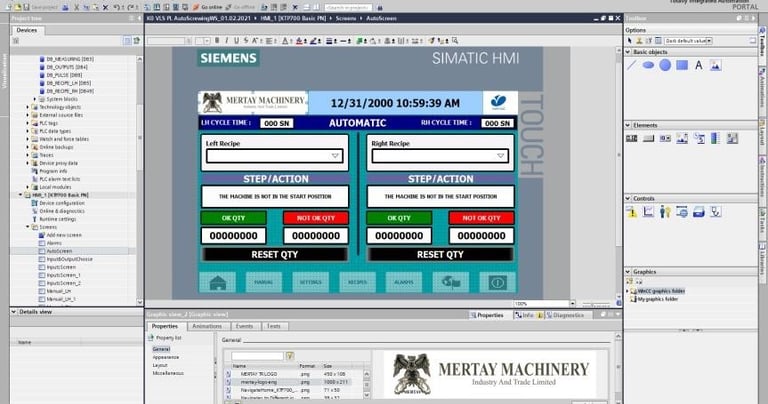Click the MANUAL navigation button
The height and width of the screenshot is (404, 768).
pyautogui.click(x=264, y=283)
